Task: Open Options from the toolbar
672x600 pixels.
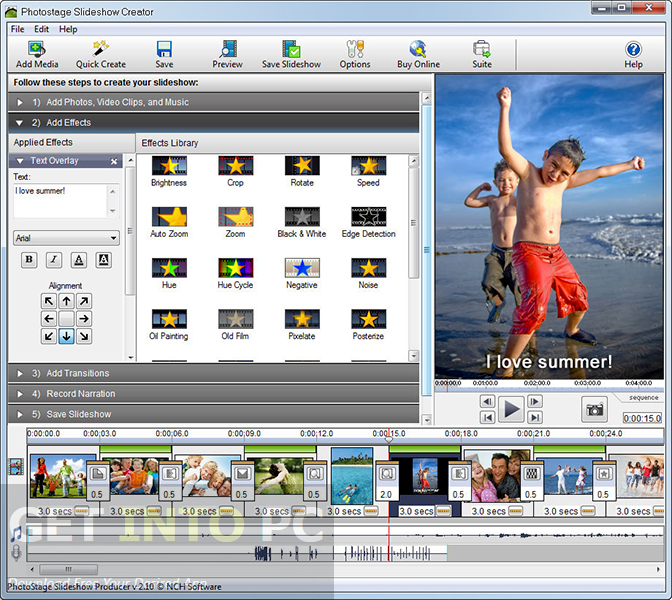Action: point(355,54)
